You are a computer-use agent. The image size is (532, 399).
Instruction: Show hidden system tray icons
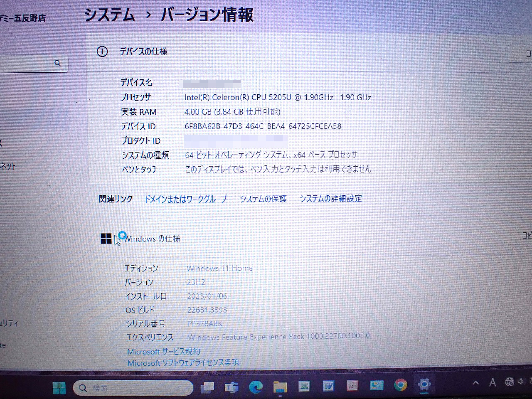tap(476, 383)
